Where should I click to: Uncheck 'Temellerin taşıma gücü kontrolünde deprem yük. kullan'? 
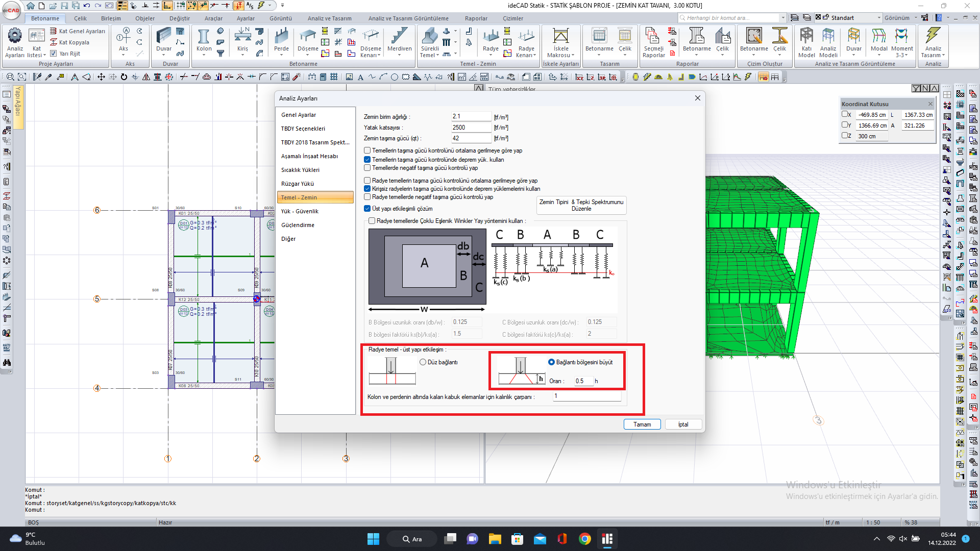[x=367, y=160]
